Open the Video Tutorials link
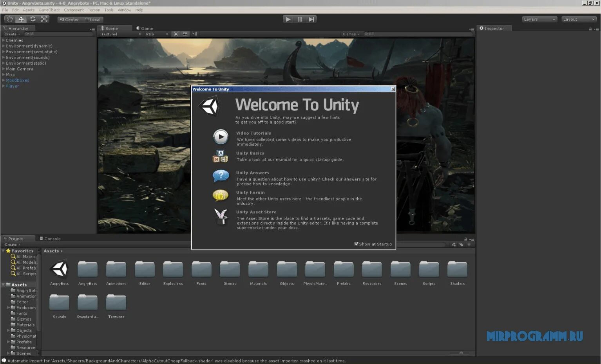 tap(253, 133)
